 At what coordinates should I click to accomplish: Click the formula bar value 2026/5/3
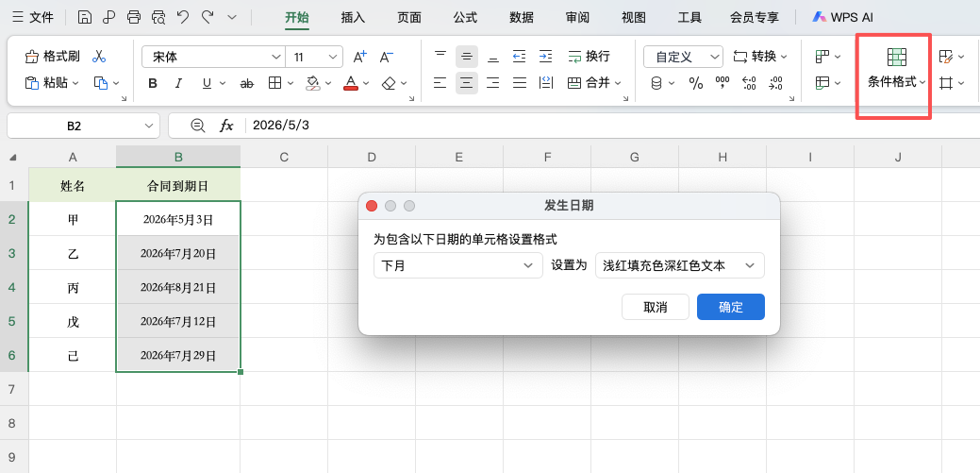281,126
